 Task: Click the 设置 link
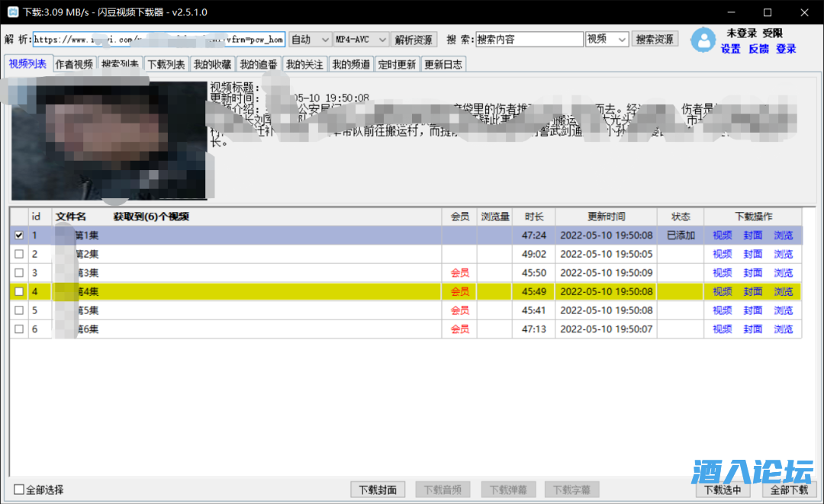click(731, 49)
